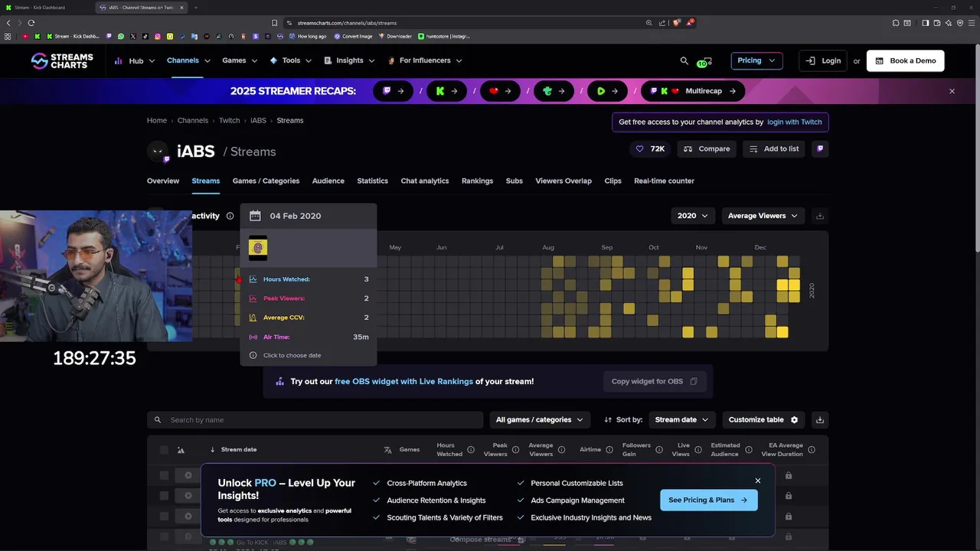Download the activity chart data
The width and height of the screenshot is (980, 551).
point(820,216)
